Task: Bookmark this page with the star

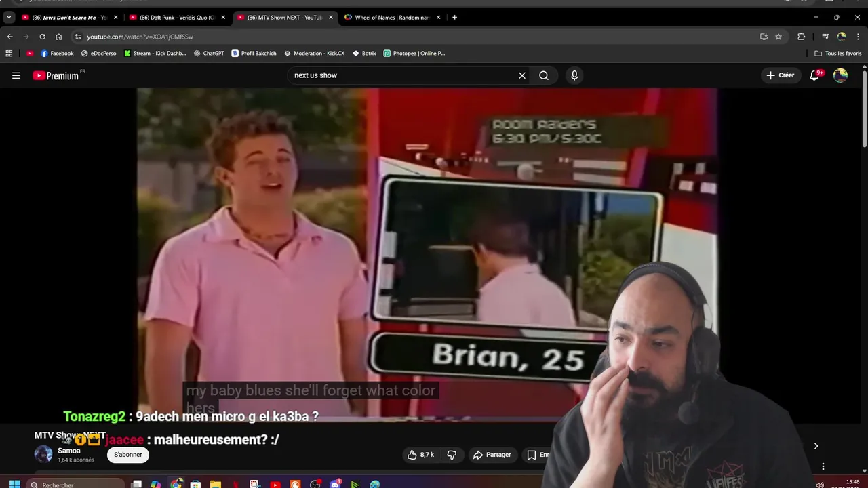Action: [x=778, y=37]
